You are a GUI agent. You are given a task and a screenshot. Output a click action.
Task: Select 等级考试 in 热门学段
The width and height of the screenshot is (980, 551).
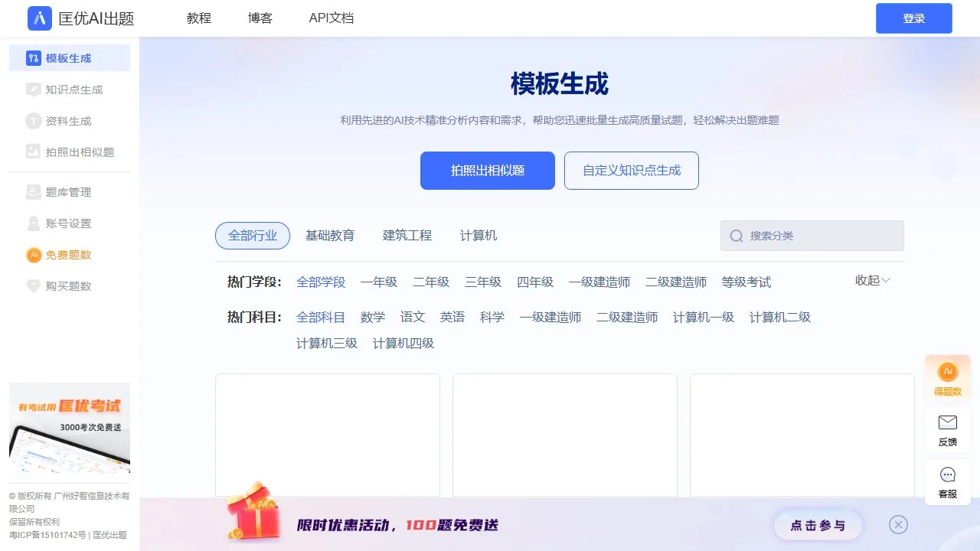click(746, 282)
